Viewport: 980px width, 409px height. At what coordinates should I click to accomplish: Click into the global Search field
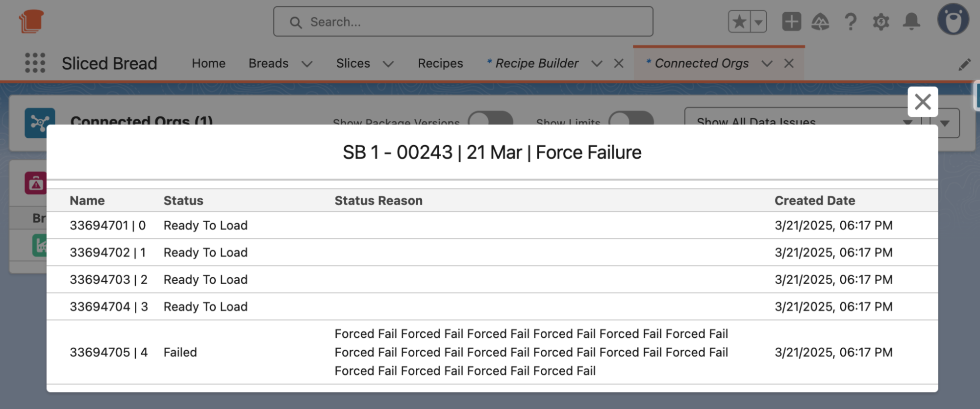coord(463,22)
